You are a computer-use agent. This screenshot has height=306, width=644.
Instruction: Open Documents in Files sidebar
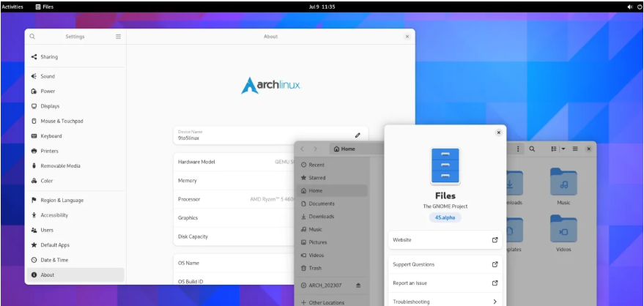(x=332, y=204)
